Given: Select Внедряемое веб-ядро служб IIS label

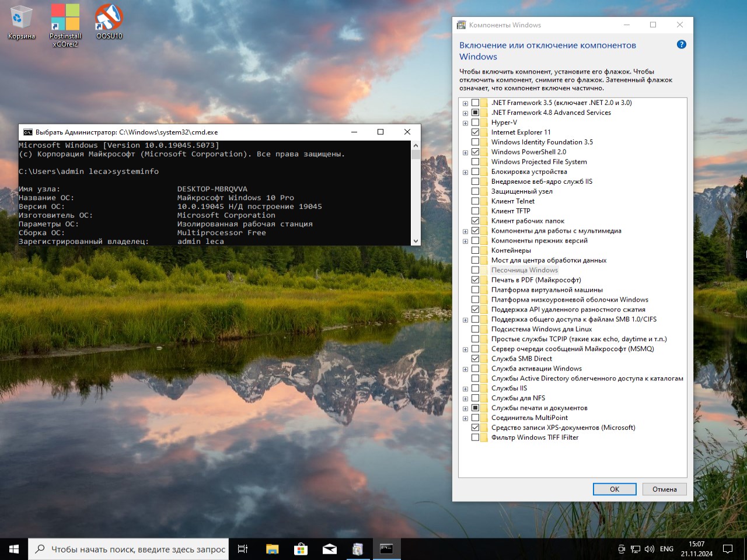Looking at the screenshot, I should click(x=542, y=181).
